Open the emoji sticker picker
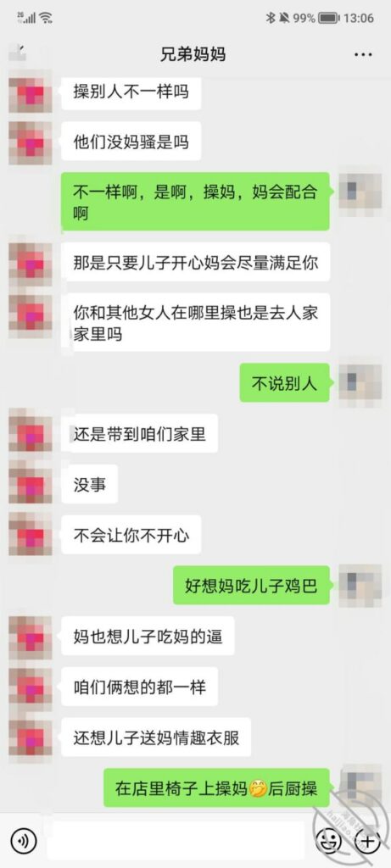Screen dimensions: 391x868 (328, 842)
